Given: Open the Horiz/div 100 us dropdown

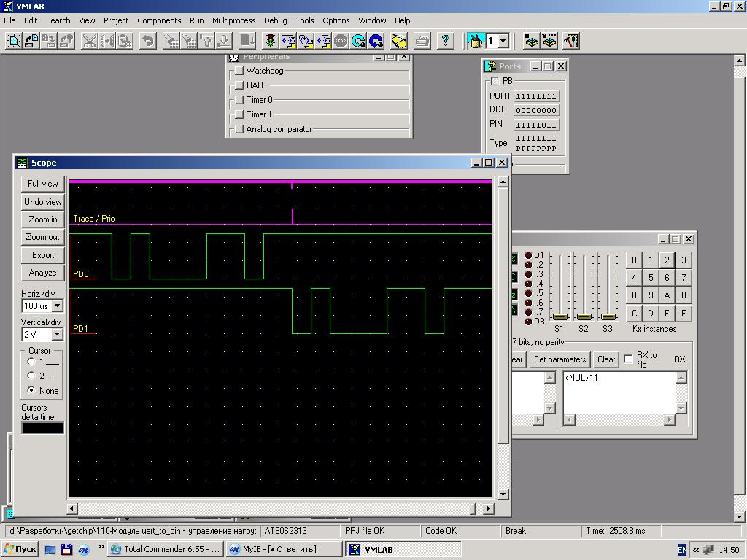Looking at the screenshot, I should pos(57,306).
